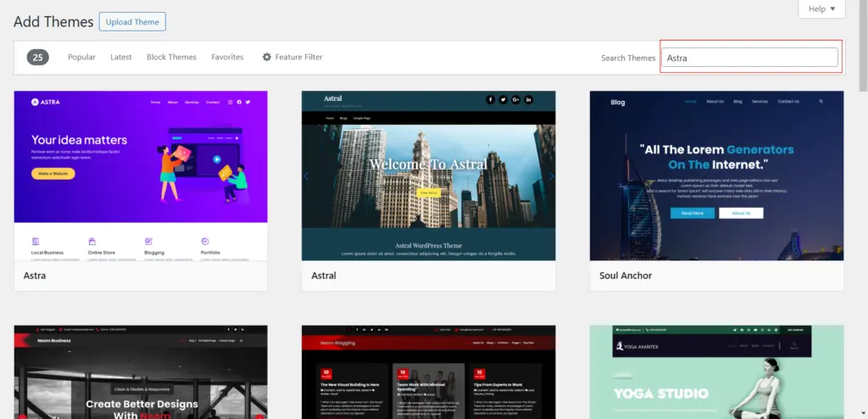The width and height of the screenshot is (868, 419).
Task: Click the Astra logo in the Astra preview
Action: coord(46,102)
